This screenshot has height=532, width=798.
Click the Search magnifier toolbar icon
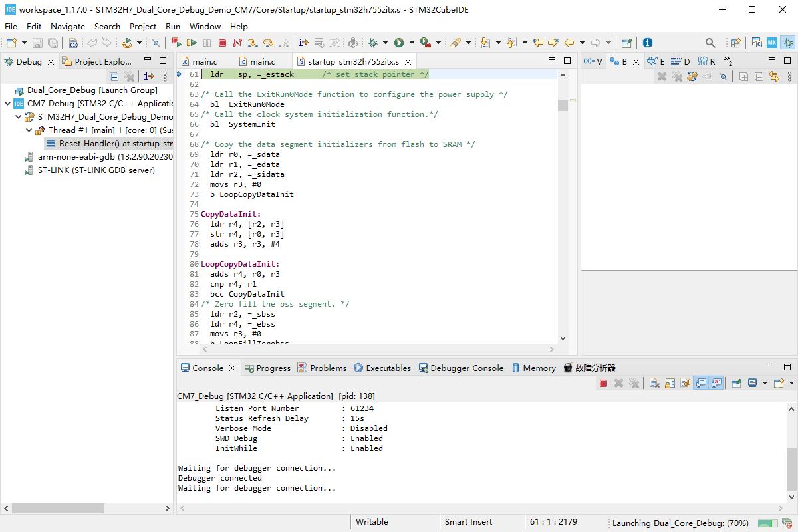pyautogui.click(x=710, y=43)
